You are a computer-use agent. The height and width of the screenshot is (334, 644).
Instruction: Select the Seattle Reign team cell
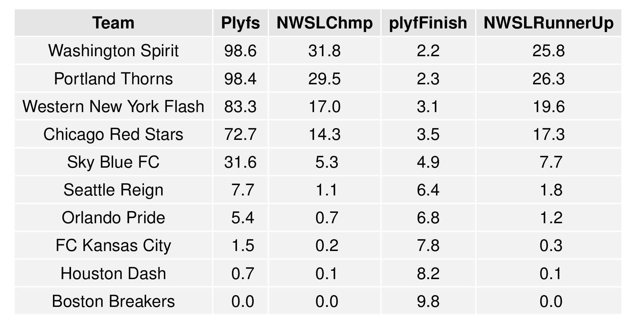(113, 190)
